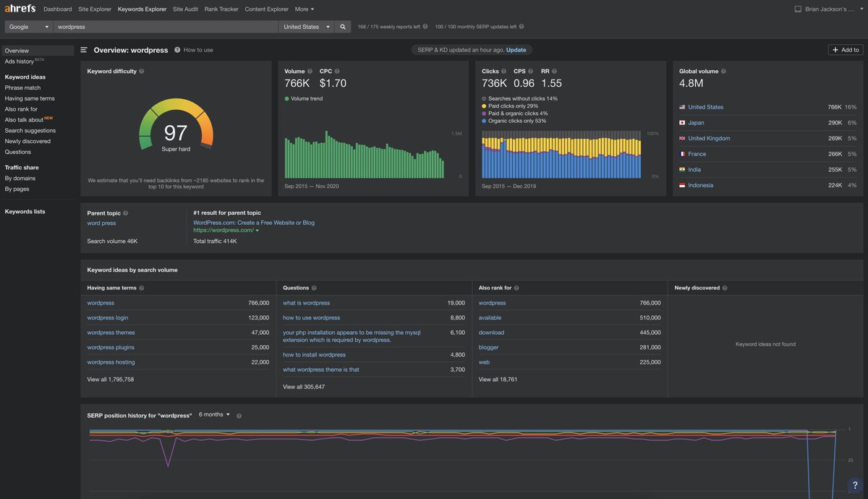Select Phrase match in sidebar
868x499 pixels.
[x=22, y=88]
